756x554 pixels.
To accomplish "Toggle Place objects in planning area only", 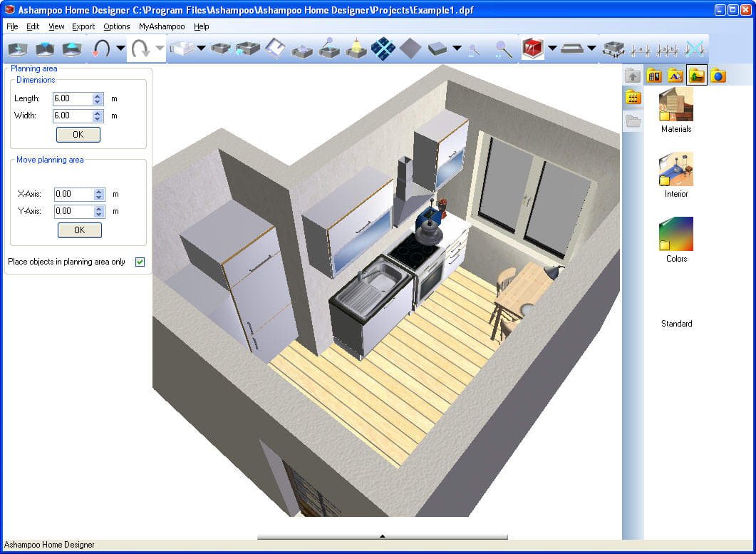I will click(140, 262).
